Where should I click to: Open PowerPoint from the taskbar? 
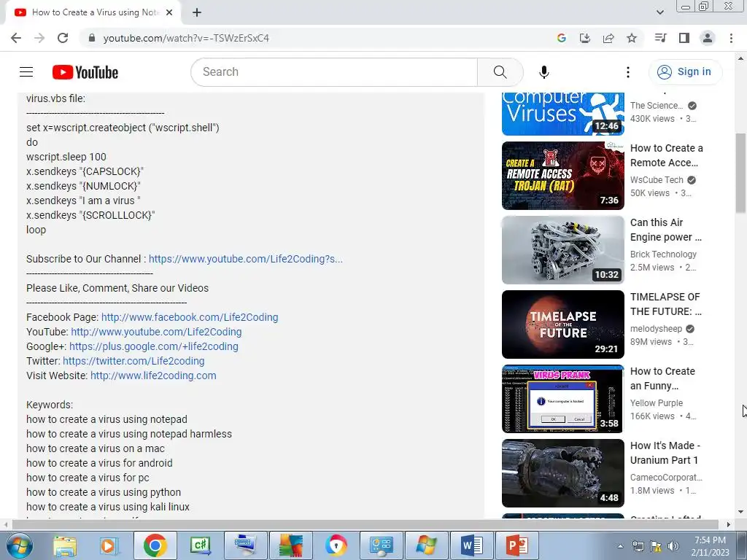pos(517,545)
